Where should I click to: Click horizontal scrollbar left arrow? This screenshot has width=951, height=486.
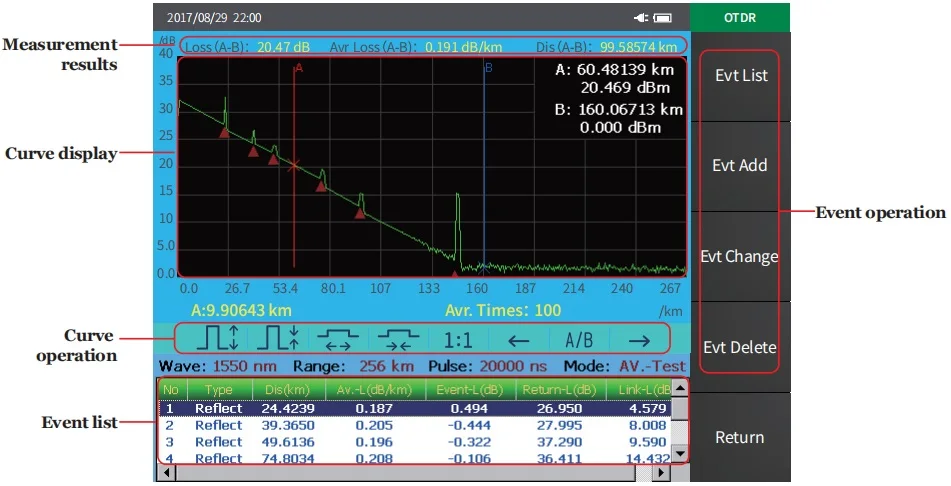pos(166,472)
